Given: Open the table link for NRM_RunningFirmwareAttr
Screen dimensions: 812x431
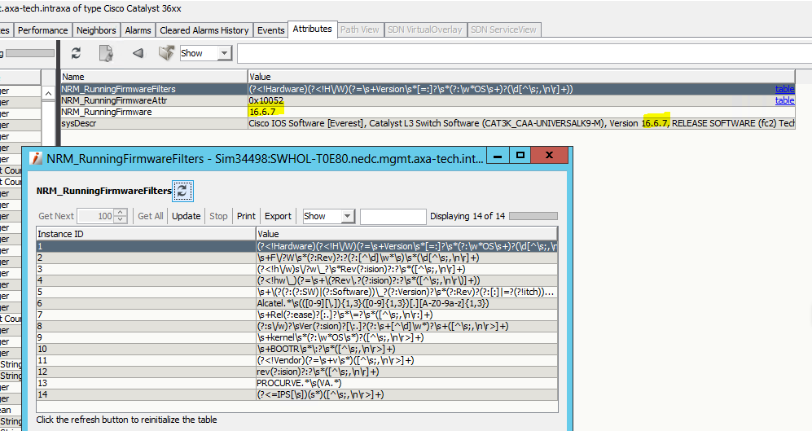Looking at the screenshot, I should point(784,101).
